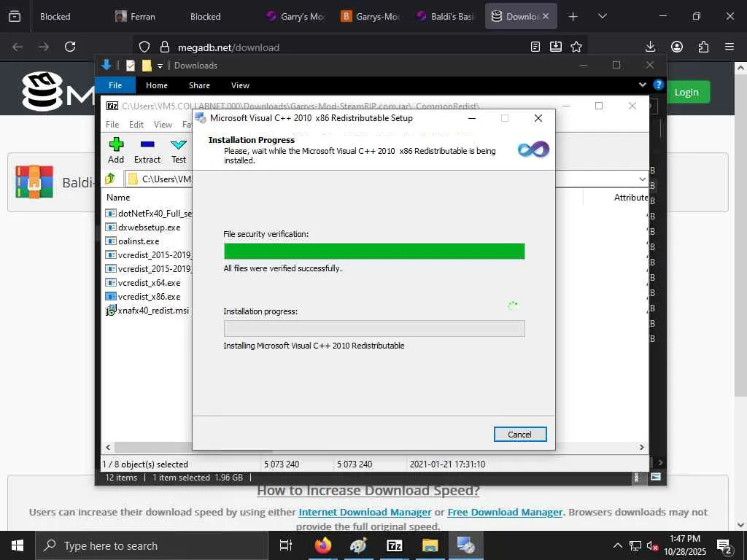Image resolution: width=747 pixels, height=560 pixels.
Task: Open the 7-Zip File menu
Action: [x=112, y=124]
